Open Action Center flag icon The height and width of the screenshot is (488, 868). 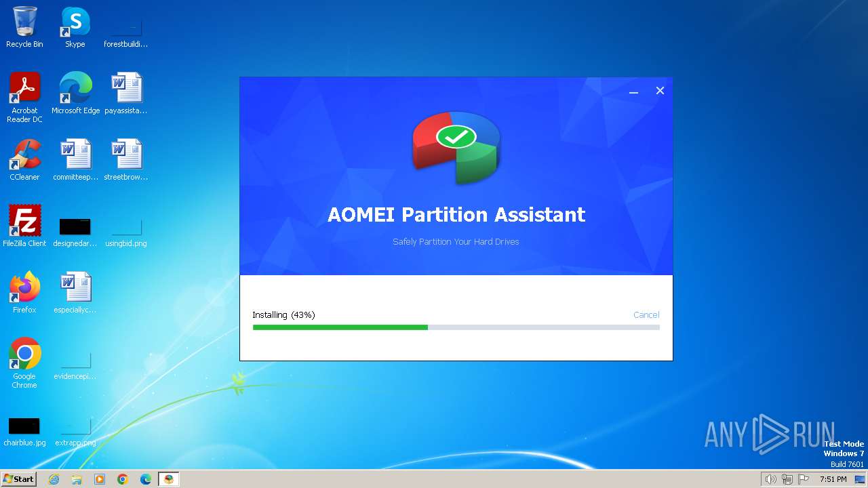click(804, 479)
